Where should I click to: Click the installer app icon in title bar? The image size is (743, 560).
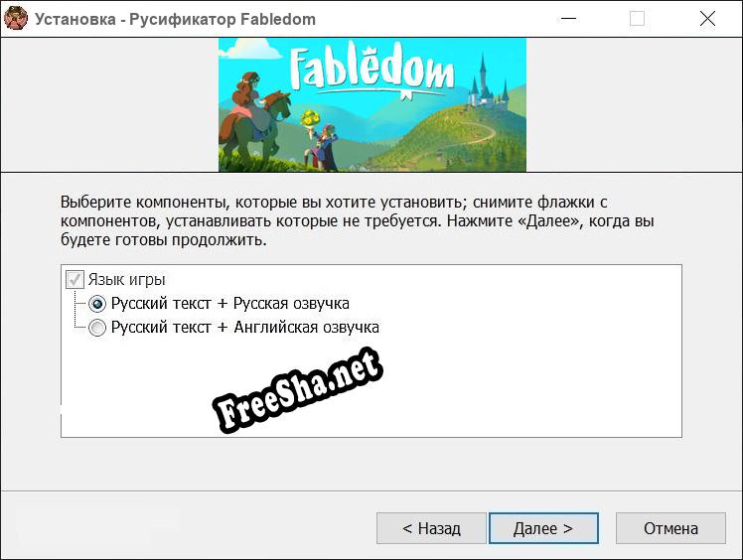[16, 19]
